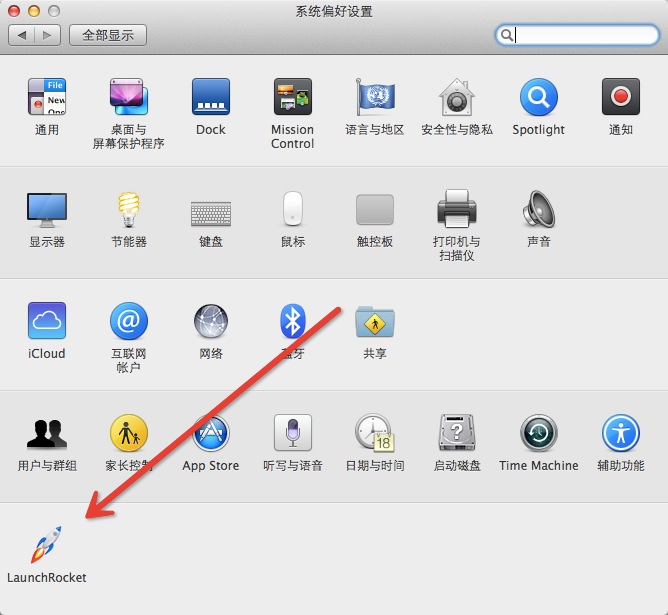Viewport: 668px width, 615px height.
Task: Open Spotlight preferences
Action: [x=538, y=98]
